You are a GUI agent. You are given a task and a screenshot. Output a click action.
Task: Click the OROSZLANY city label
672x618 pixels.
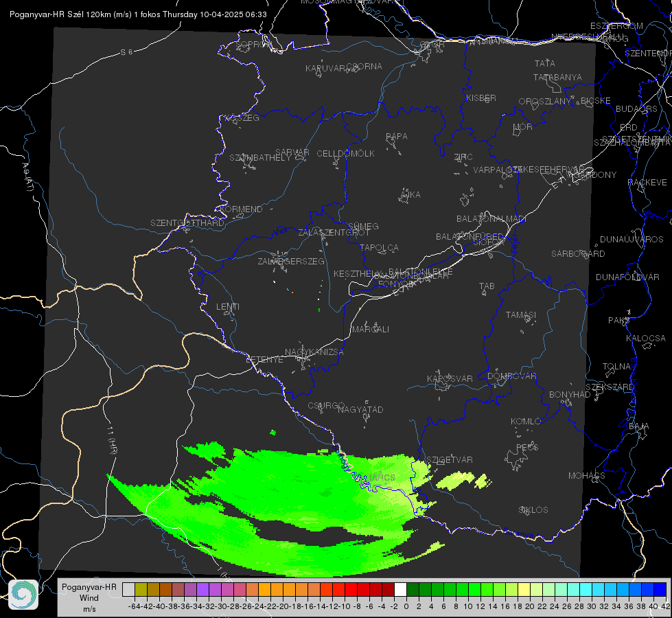pos(545,102)
